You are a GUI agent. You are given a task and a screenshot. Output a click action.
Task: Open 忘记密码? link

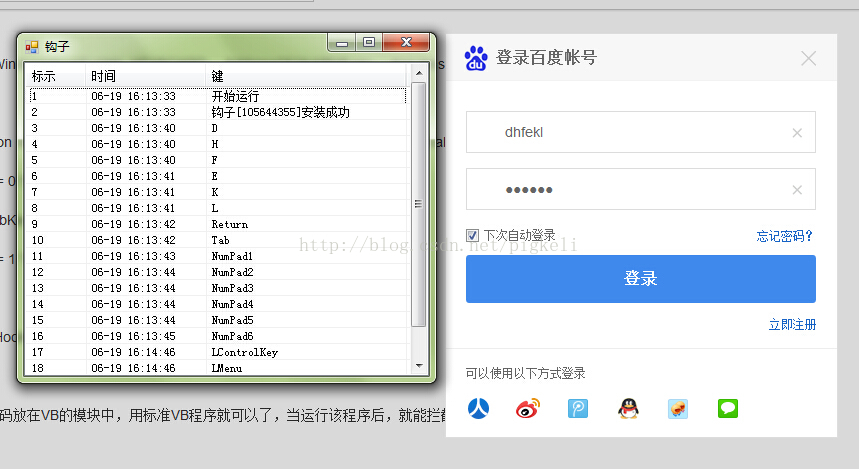784,236
